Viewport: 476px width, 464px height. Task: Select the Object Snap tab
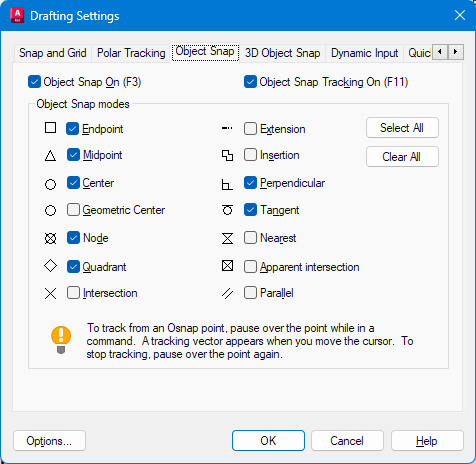(x=205, y=52)
